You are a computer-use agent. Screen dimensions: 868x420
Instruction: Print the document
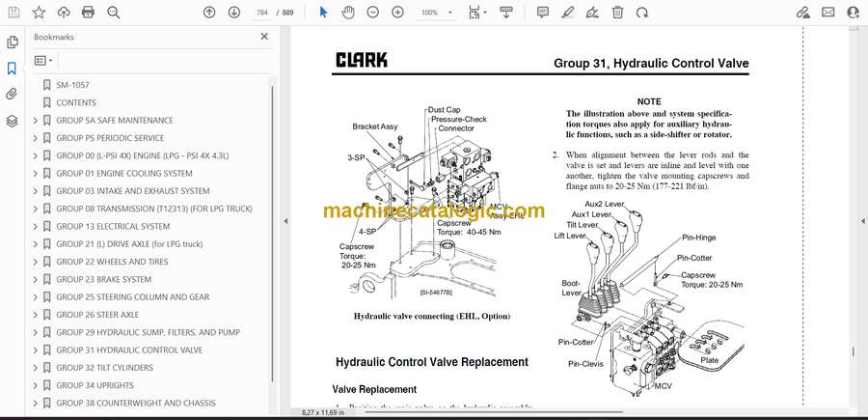pyautogui.click(x=88, y=13)
